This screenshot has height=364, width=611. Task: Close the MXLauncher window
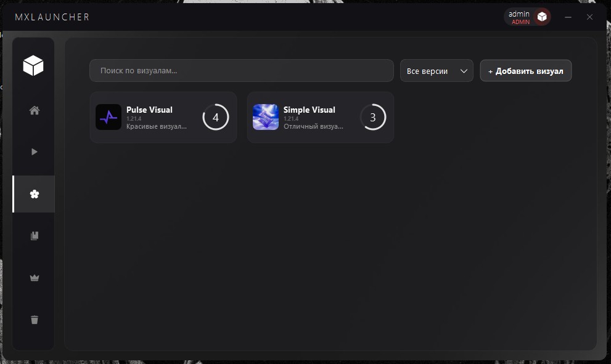pos(590,17)
